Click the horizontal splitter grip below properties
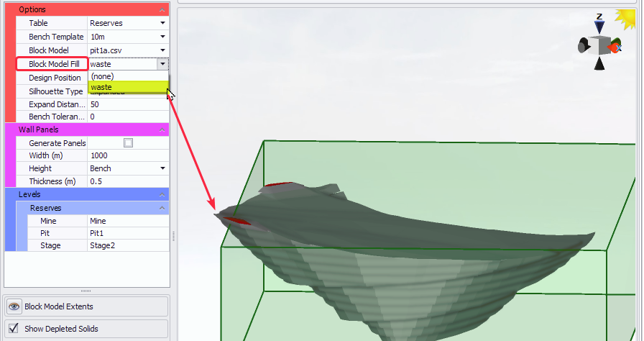Viewport: 644px width, 341px height. [86, 291]
